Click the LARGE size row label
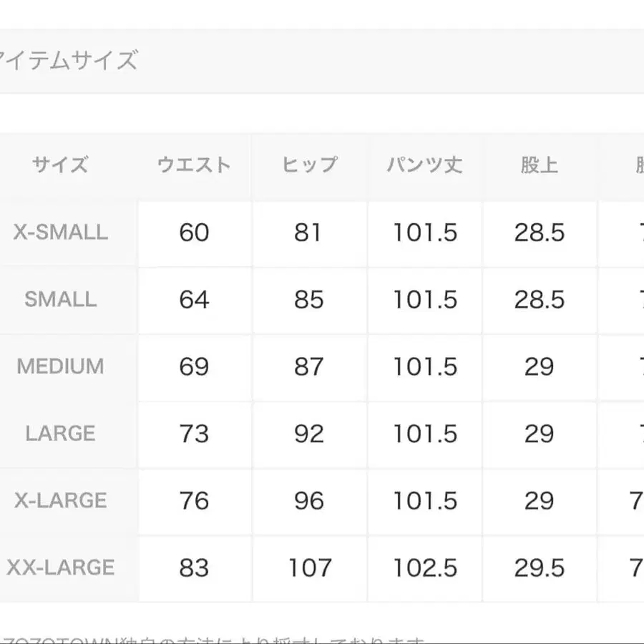This screenshot has width=644, height=644. 60,434
